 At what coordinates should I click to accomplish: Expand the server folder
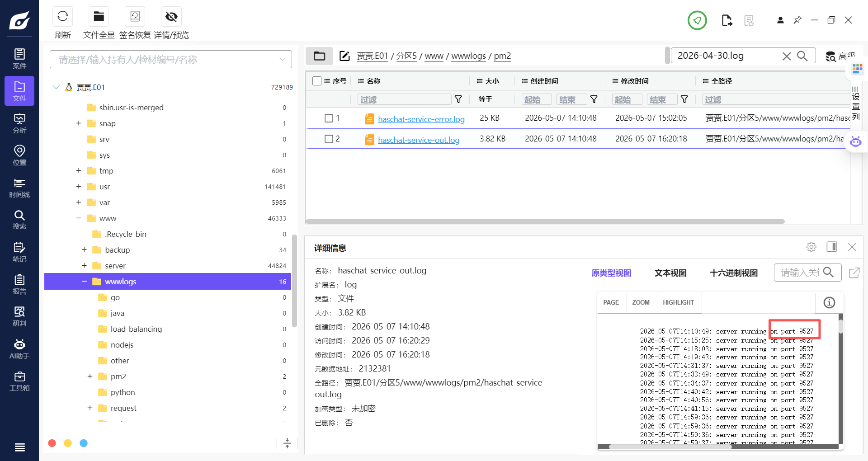click(x=84, y=266)
